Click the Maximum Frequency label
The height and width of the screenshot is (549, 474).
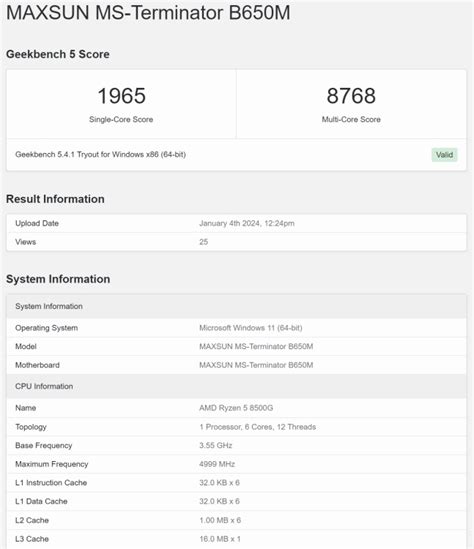pos(52,464)
